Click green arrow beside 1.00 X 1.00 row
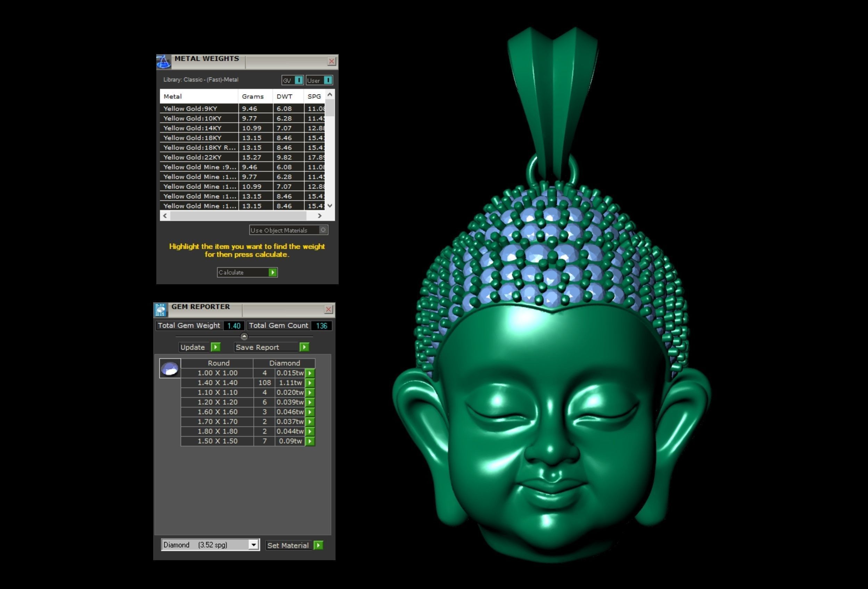The width and height of the screenshot is (868, 589). point(310,373)
